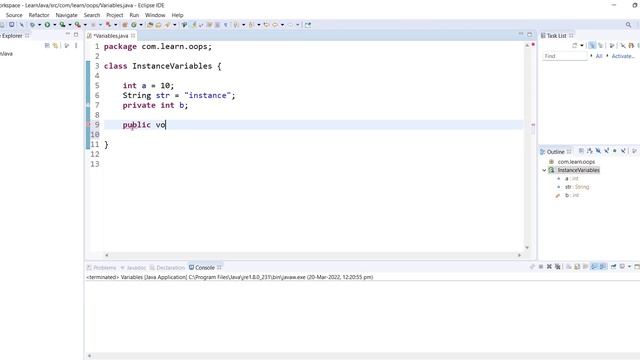640x360 pixels.
Task: Open the New Task dropdown arrow in Task List
Action: click(582, 45)
